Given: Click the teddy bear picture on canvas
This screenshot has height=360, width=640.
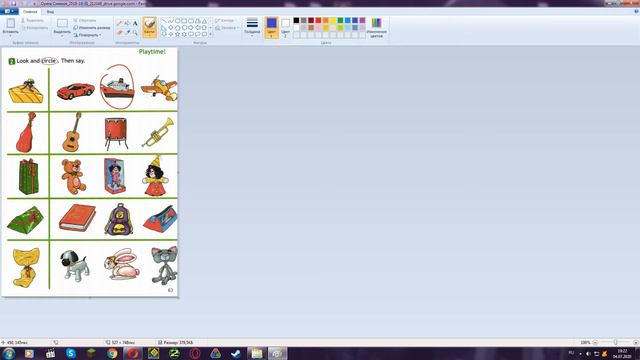Looking at the screenshot, I should [x=73, y=176].
